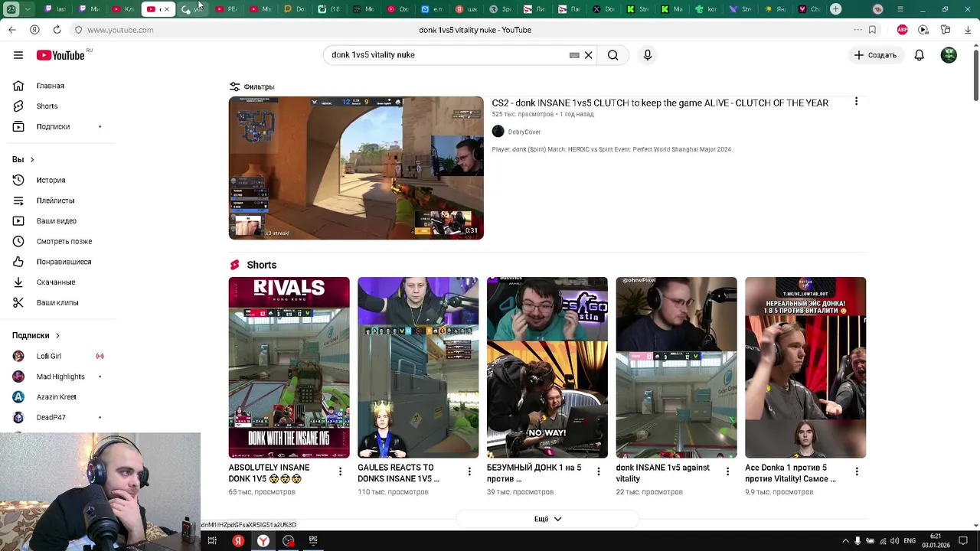Open Понравившиеся videos
This screenshot has width=980, height=551.
(64, 262)
